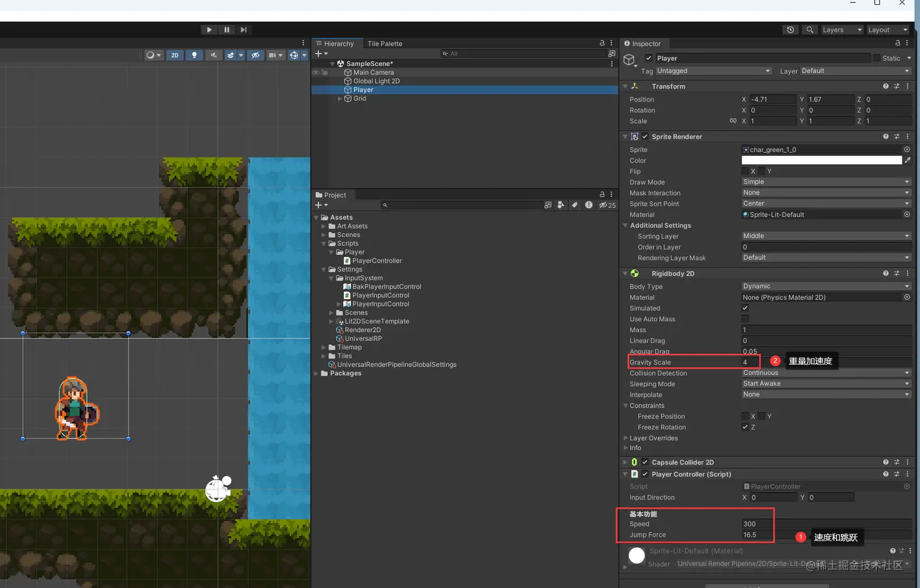The height and width of the screenshot is (588, 920).
Task: Expand the Packages folder
Action: (316, 373)
